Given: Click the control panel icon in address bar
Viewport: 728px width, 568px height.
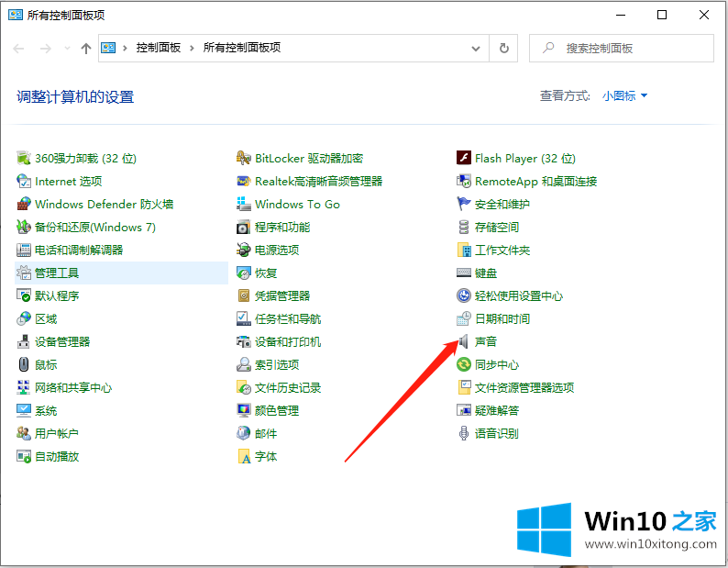Looking at the screenshot, I should (x=108, y=48).
